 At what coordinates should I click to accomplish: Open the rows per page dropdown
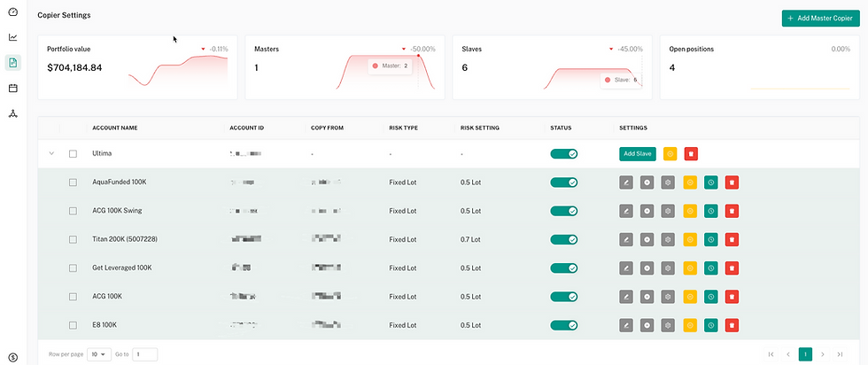tap(99, 354)
